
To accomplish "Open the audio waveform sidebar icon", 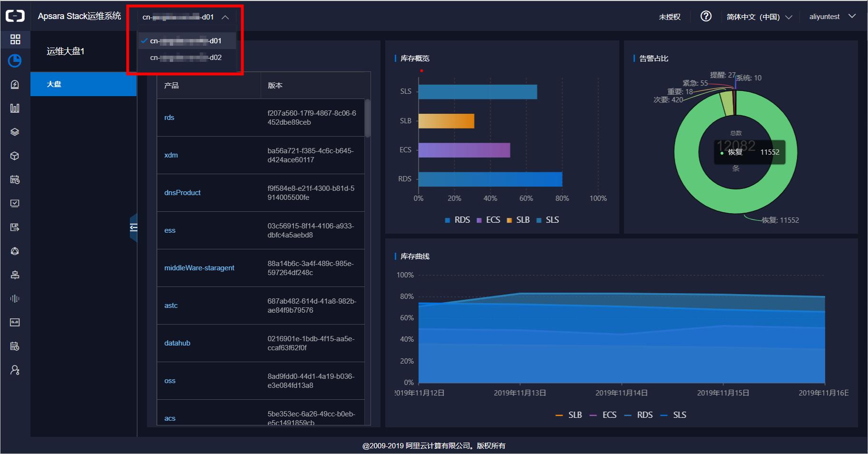I will pos(15,298).
